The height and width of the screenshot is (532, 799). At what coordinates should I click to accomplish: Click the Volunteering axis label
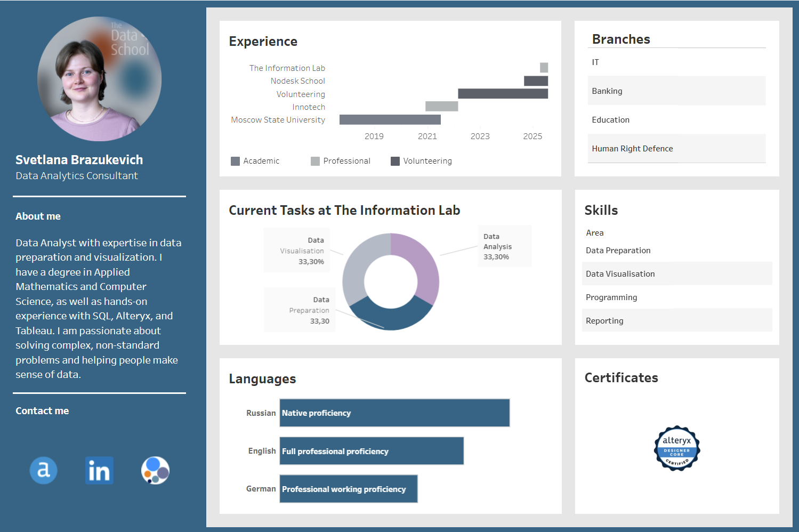(x=301, y=94)
